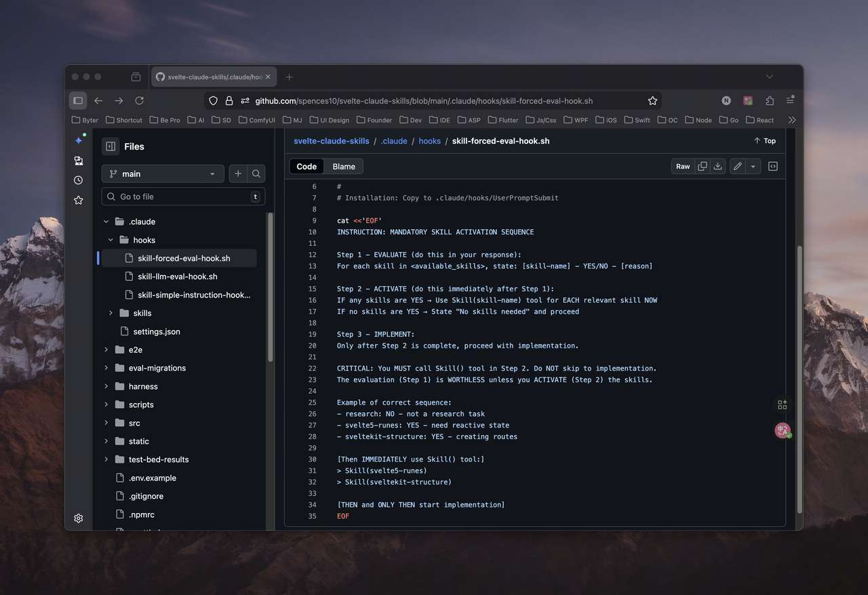Open skill-llm-eval-hook.sh in file tree
868x595 pixels.
[178, 276]
